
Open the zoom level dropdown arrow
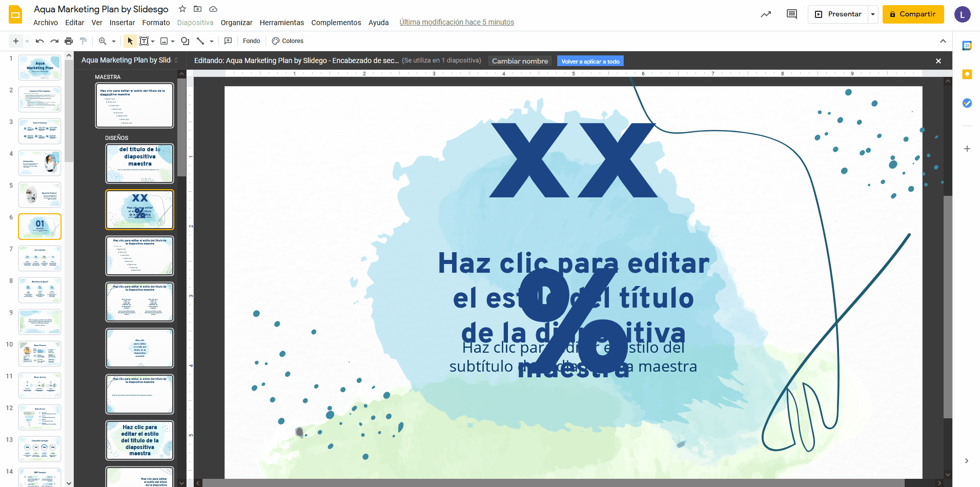pyautogui.click(x=114, y=41)
